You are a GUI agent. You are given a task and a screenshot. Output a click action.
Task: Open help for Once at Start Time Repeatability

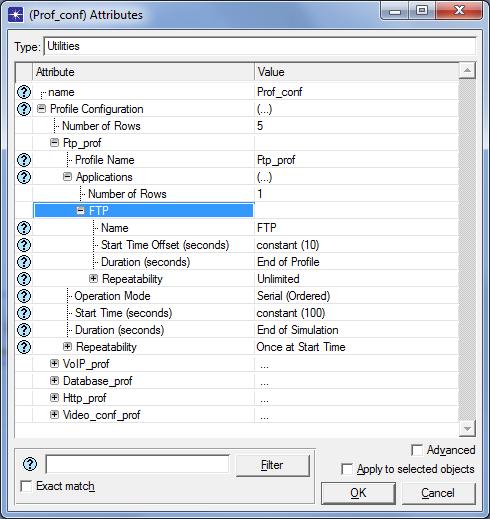click(24, 347)
